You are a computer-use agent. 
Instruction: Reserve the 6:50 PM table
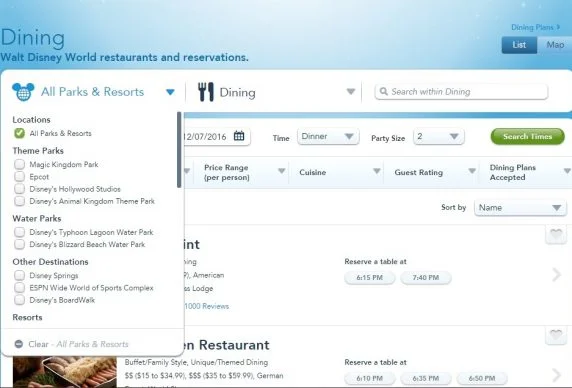click(482, 379)
